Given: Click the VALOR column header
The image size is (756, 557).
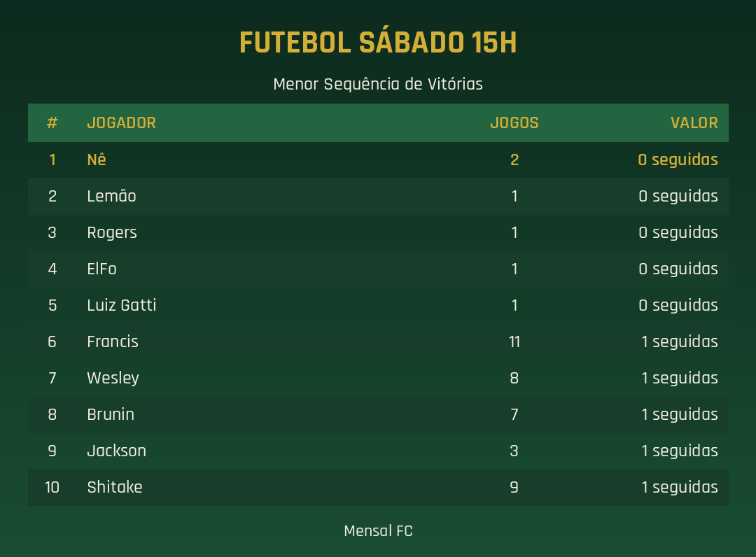Looking at the screenshot, I should coord(694,123).
